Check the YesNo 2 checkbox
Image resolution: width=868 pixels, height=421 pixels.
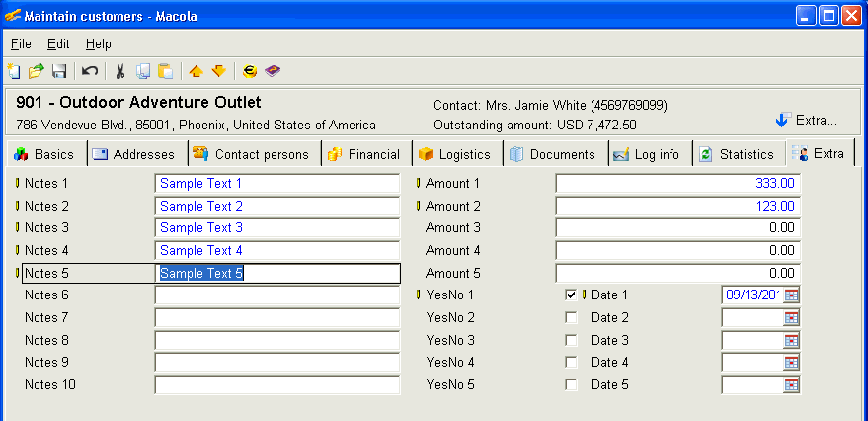click(571, 318)
